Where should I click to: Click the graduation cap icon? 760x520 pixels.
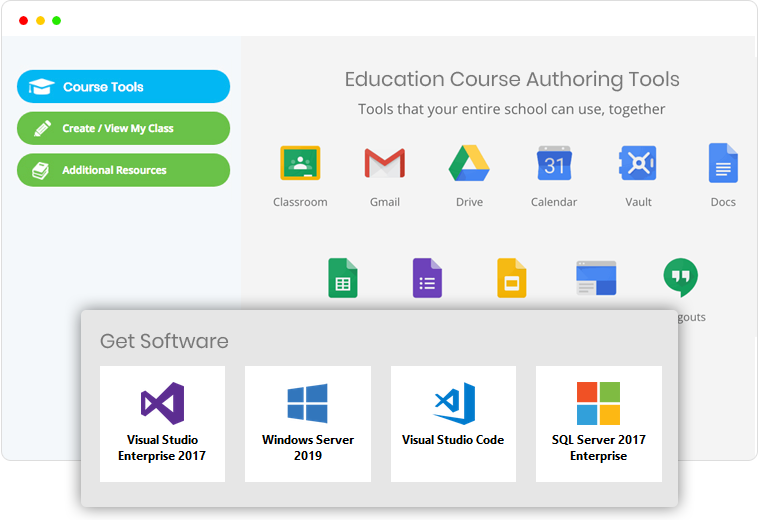[x=41, y=87]
